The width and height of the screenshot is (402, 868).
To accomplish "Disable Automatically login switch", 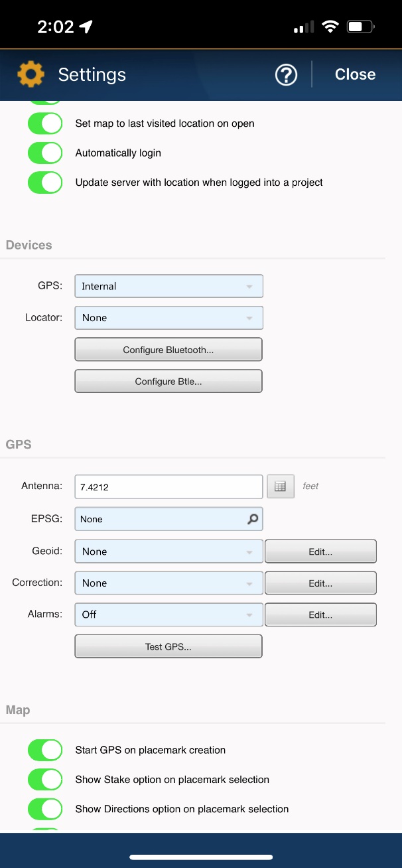I will [45, 153].
